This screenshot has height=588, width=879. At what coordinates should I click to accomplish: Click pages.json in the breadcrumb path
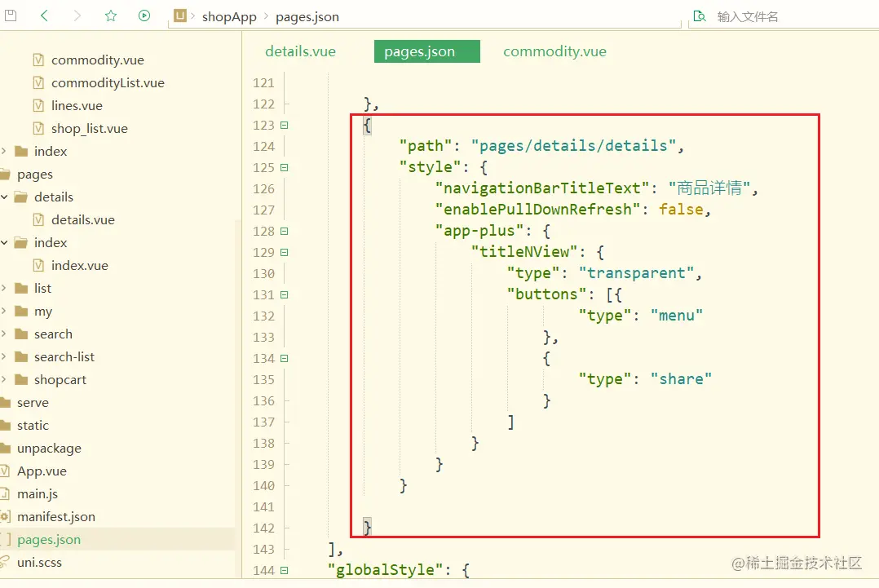(307, 17)
